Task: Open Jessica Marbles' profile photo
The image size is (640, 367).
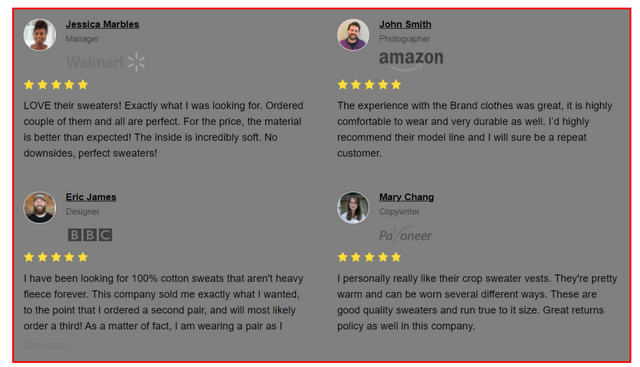Action: pos(40,35)
